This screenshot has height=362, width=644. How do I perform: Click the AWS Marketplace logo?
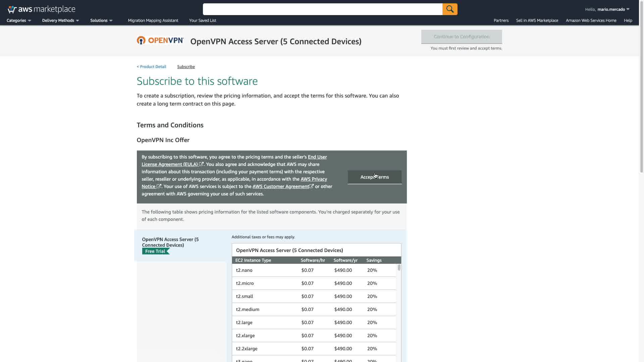coord(41,9)
